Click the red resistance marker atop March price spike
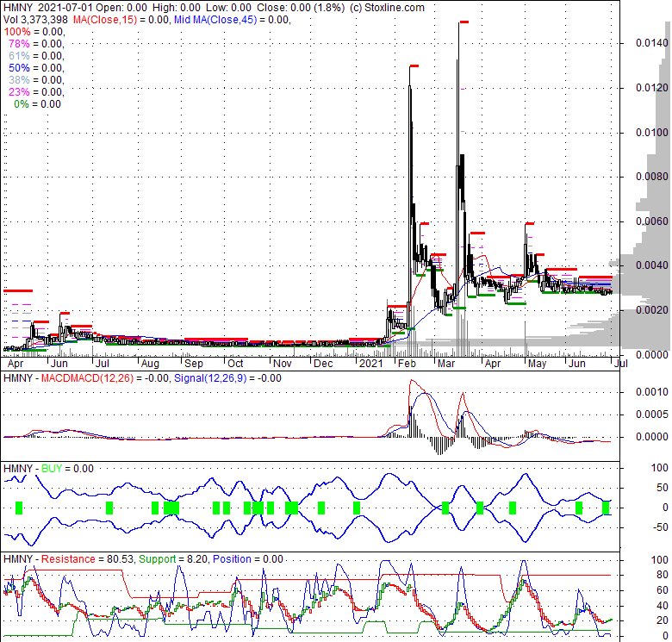The width and height of the screenshot is (672, 642). point(464,22)
